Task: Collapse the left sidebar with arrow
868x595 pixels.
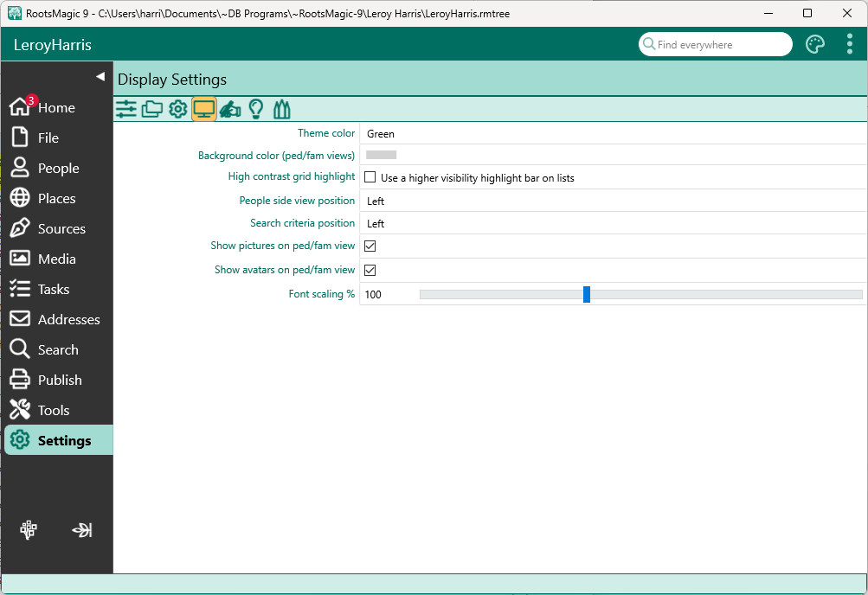Action: [x=100, y=77]
